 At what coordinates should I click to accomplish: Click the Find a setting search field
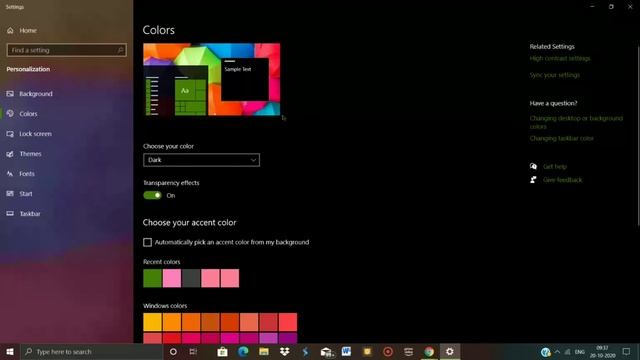pyautogui.click(x=66, y=50)
